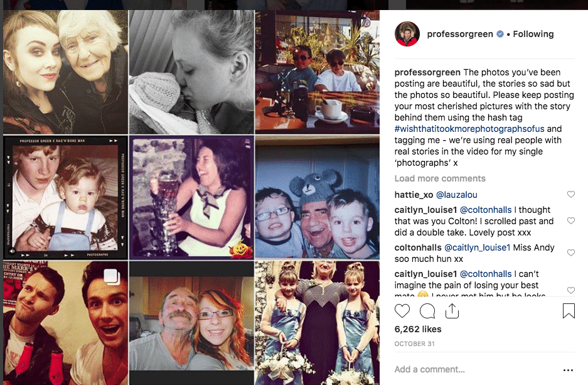
Task: Open the three-dot more options menu
Action: tap(568, 370)
